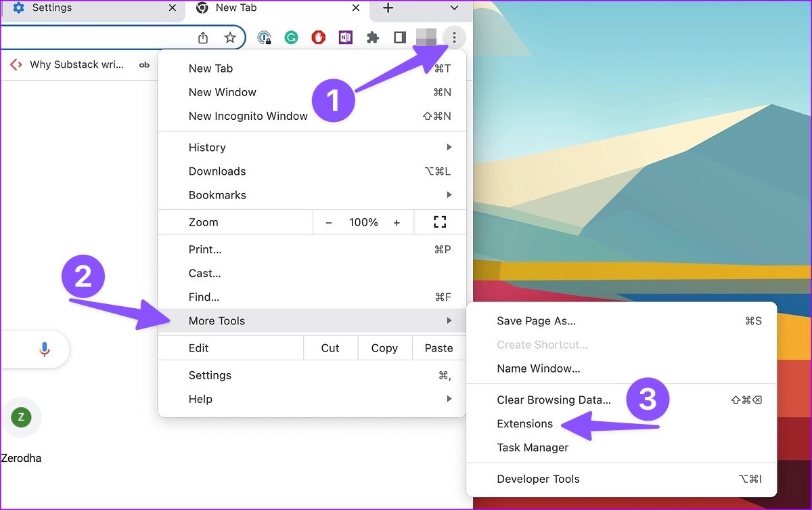Open Downloads from the menu

point(312,171)
